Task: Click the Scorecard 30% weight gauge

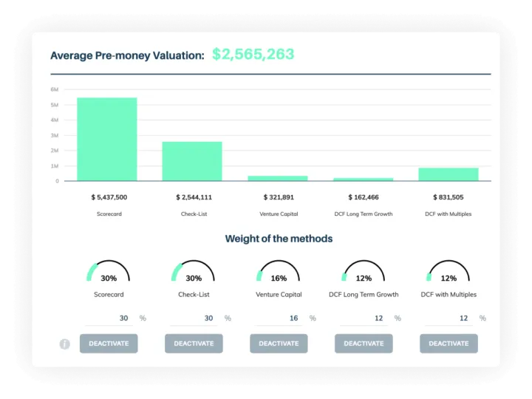Action: pyautogui.click(x=108, y=271)
